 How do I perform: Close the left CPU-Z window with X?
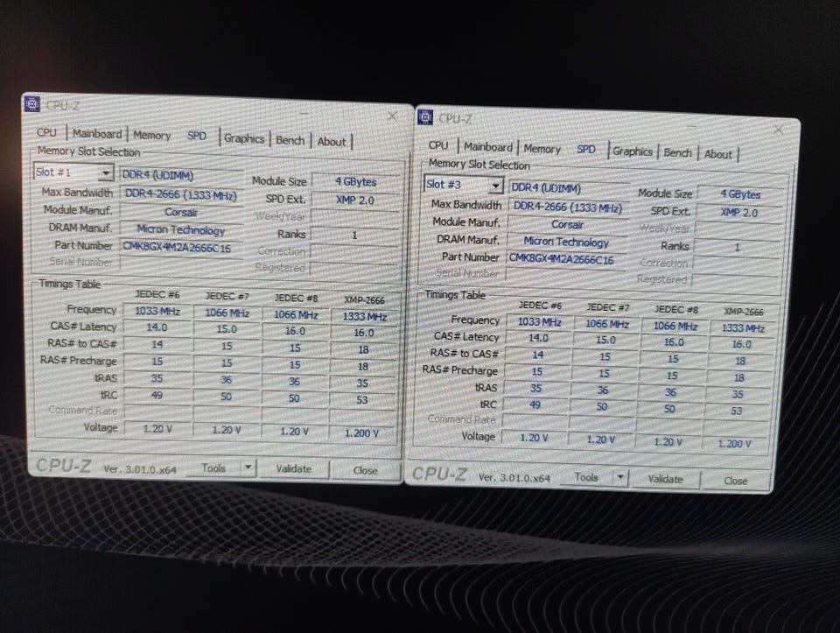[x=392, y=116]
